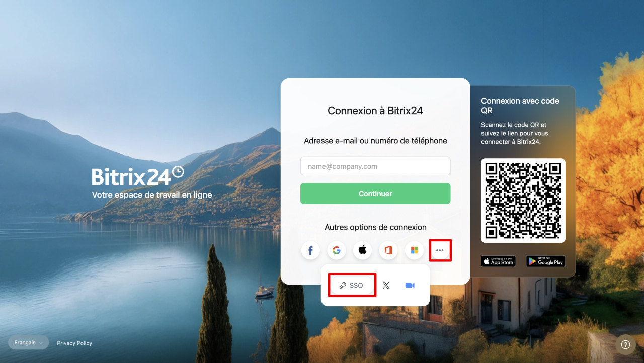The width and height of the screenshot is (644, 363).
Task: Expand more login options via three dots
Action: (440, 250)
